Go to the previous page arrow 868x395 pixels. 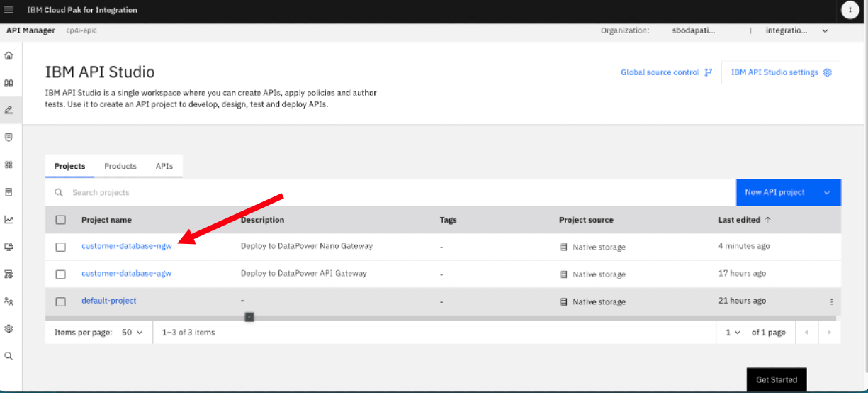point(806,333)
